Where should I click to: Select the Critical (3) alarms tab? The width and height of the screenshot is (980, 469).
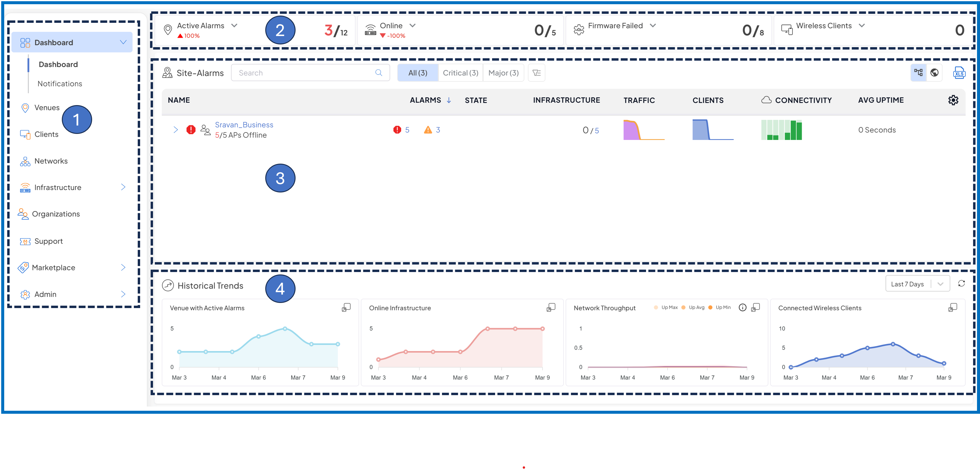460,73
